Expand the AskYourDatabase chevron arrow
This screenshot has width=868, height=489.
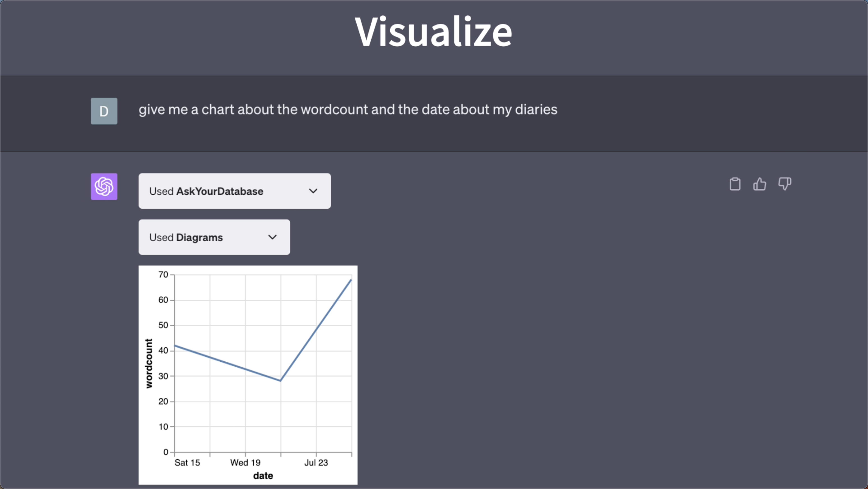point(313,191)
